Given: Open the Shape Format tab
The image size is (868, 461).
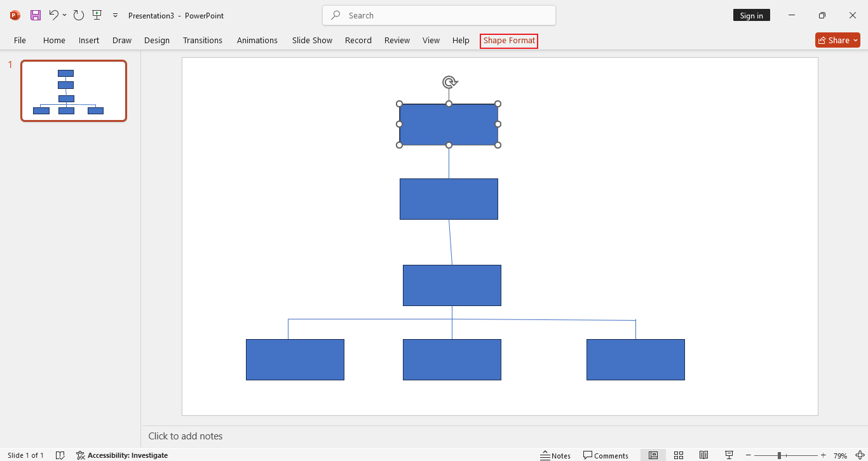Looking at the screenshot, I should click(508, 40).
